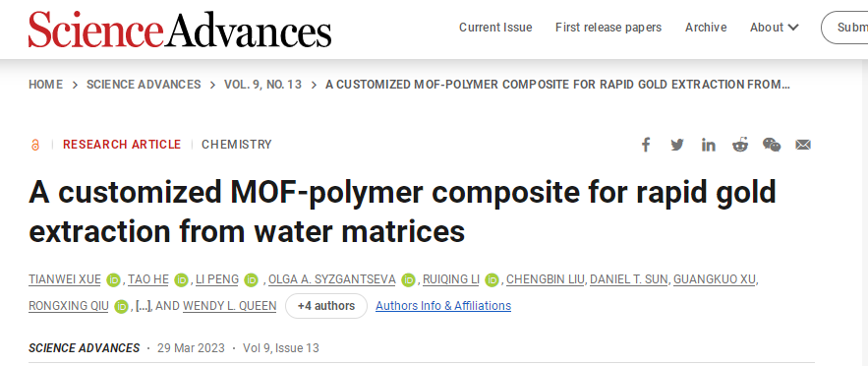Screen dimensions: 868x366
Task: Share article by email icon
Action: (803, 145)
